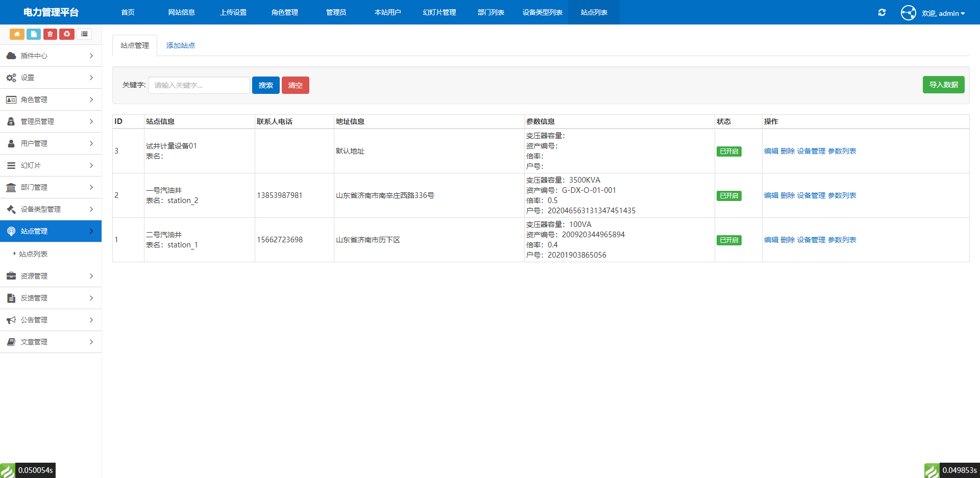Viewport: 980px width, 478px height.
Task: Click 编辑 link for 试井计量设备01
Action: coord(771,151)
